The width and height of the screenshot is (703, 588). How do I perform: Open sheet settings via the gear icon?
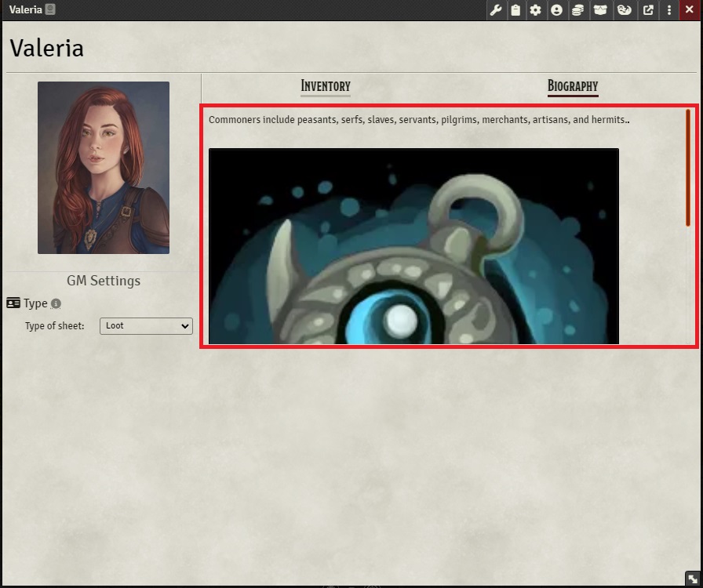point(535,10)
